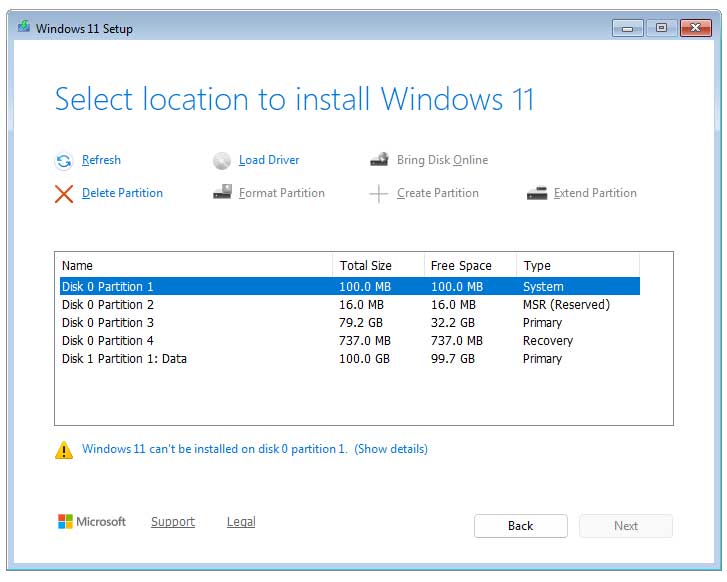Viewport: 727px width, 582px height.
Task: Click the Extend Partition link
Action: click(595, 193)
